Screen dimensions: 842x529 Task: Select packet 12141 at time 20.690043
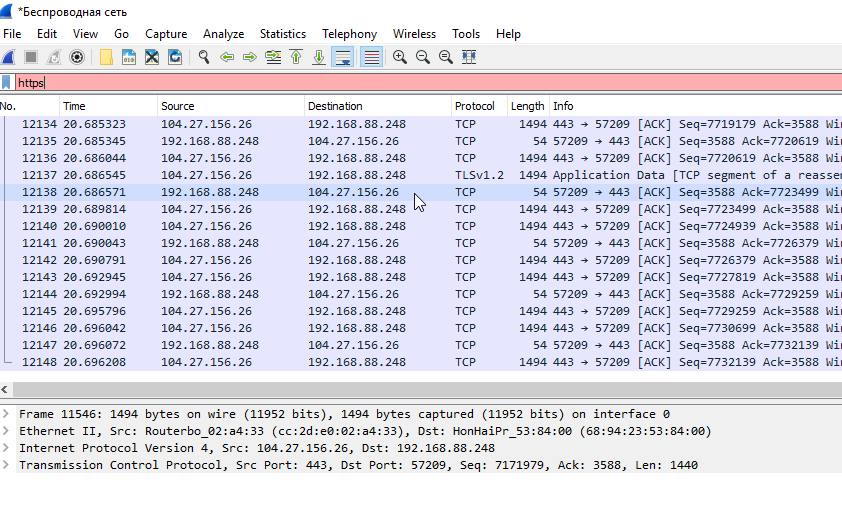point(421,243)
